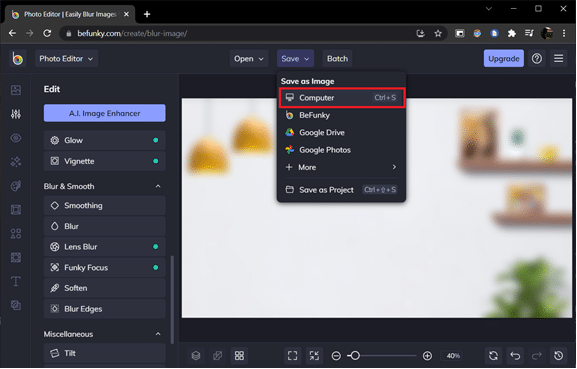Open the Open dropdown menu

pos(249,58)
